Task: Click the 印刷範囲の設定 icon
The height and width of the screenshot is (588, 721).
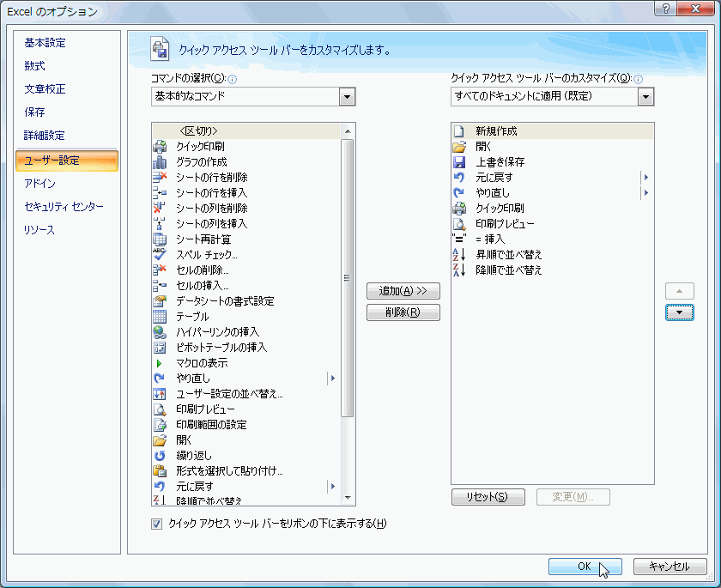Action: 160,425
